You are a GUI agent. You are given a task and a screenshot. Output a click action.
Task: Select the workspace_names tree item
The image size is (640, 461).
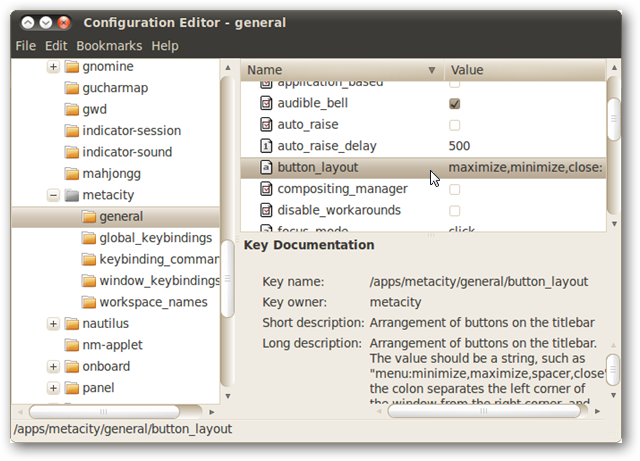(153, 302)
